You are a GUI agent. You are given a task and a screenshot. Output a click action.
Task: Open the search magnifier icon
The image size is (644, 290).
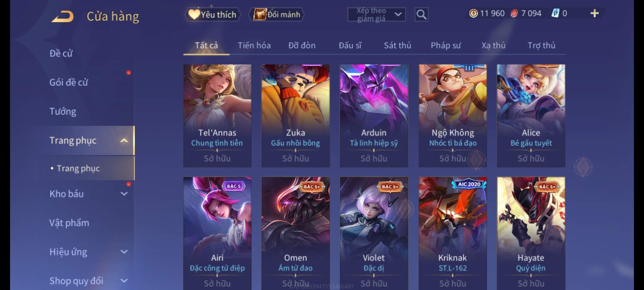point(421,15)
